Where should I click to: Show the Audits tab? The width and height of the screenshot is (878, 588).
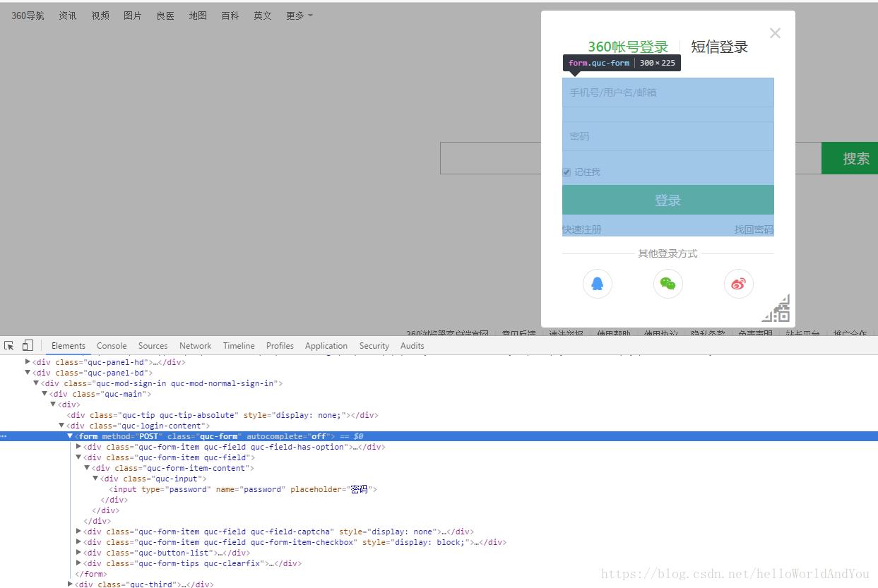click(413, 346)
